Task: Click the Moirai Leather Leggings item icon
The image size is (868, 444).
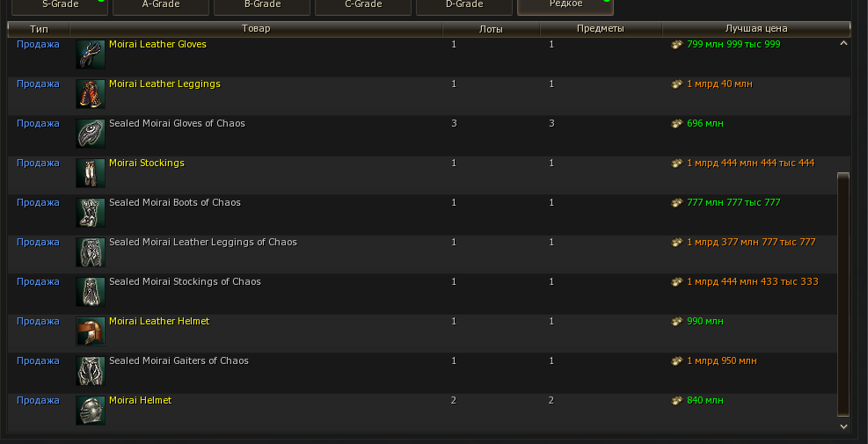Action: click(91, 94)
